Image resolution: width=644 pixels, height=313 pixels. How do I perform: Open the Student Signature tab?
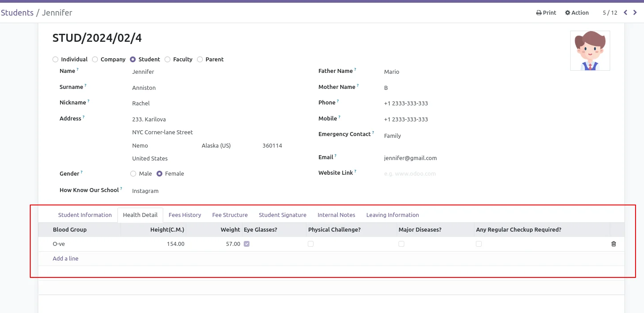pyautogui.click(x=282, y=215)
